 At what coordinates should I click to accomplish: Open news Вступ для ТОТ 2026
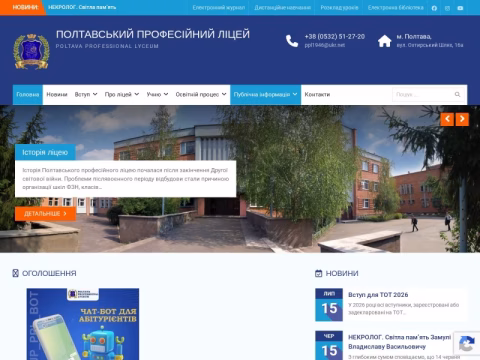click(x=378, y=295)
